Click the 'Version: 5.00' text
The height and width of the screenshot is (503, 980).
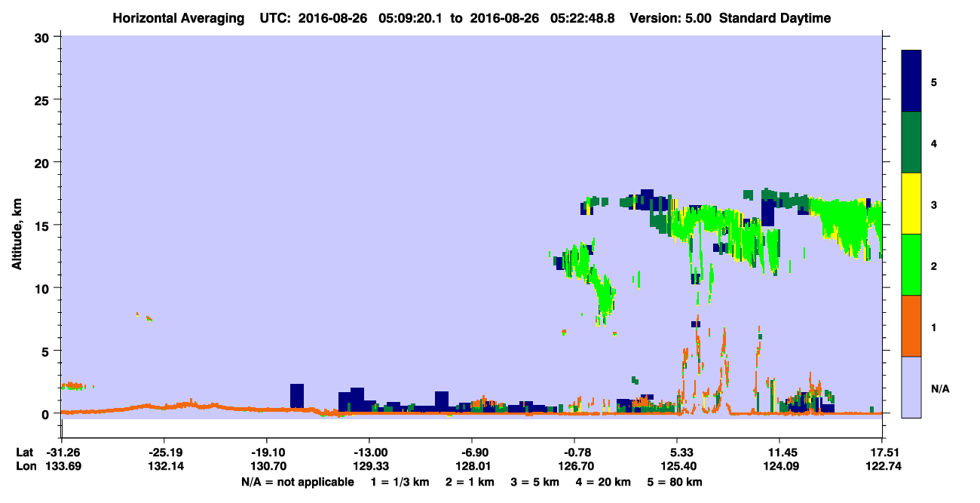pos(670,18)
